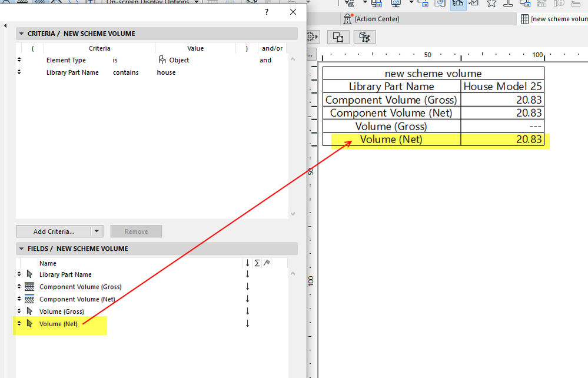The width and height of the screenshot is (588, 378).
Task: Grab the reorder handle of Component Volume (Net)
Action: tap(19, 299)
